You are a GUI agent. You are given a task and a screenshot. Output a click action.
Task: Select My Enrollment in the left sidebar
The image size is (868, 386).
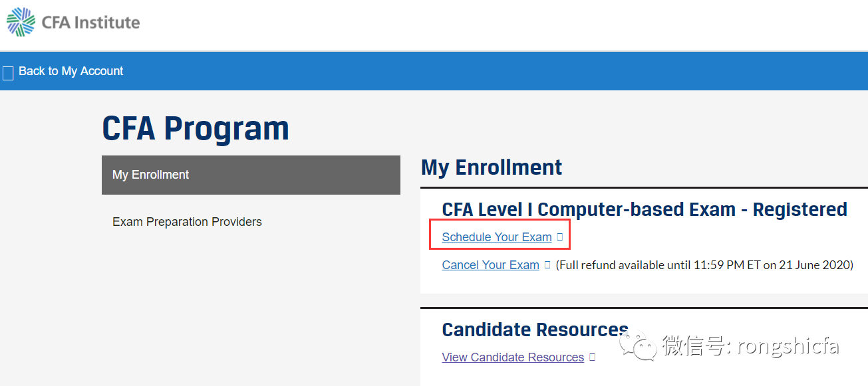click(251, 175)
